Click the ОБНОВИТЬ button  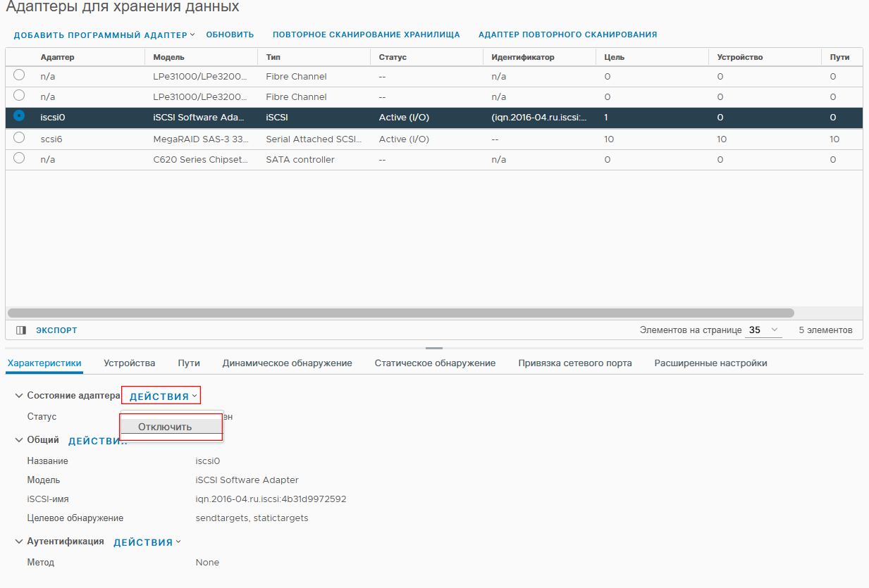pos(230,35)
